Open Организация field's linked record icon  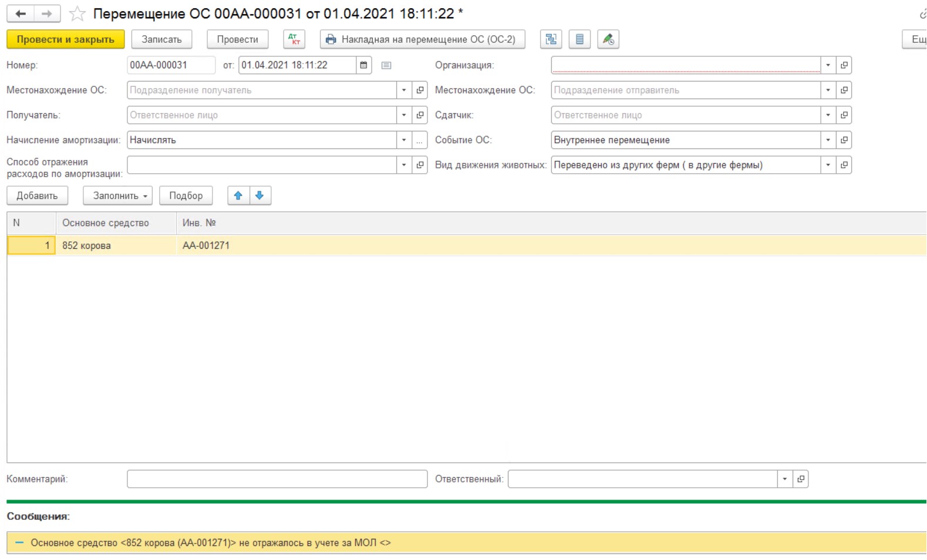pyautogui.click(x=844, y=65)
